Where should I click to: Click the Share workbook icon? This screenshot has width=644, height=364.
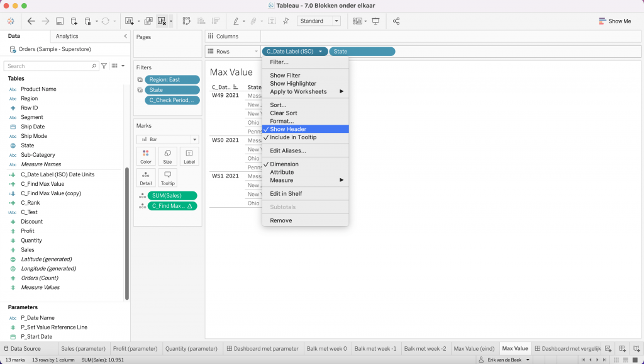coord(396,21)
